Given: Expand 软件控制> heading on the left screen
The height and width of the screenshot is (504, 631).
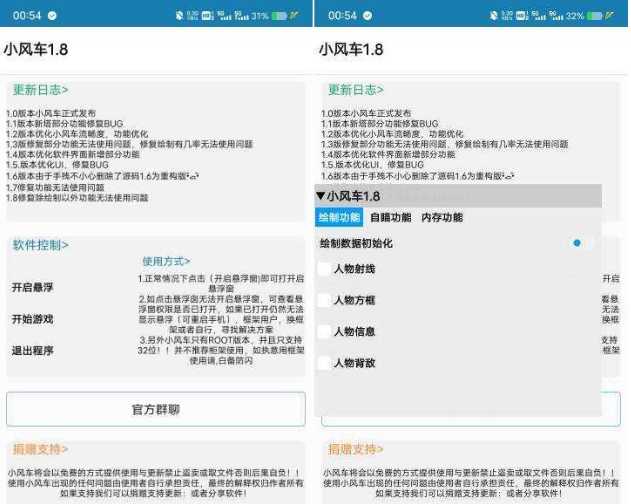Looking at the screenshot, I should [40, 244].
